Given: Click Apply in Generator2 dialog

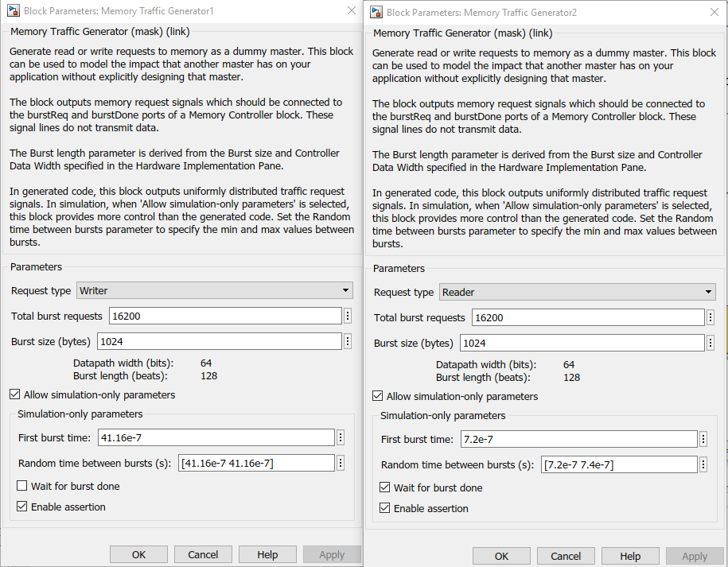Looking at the screenshot, I should [695, 556].
